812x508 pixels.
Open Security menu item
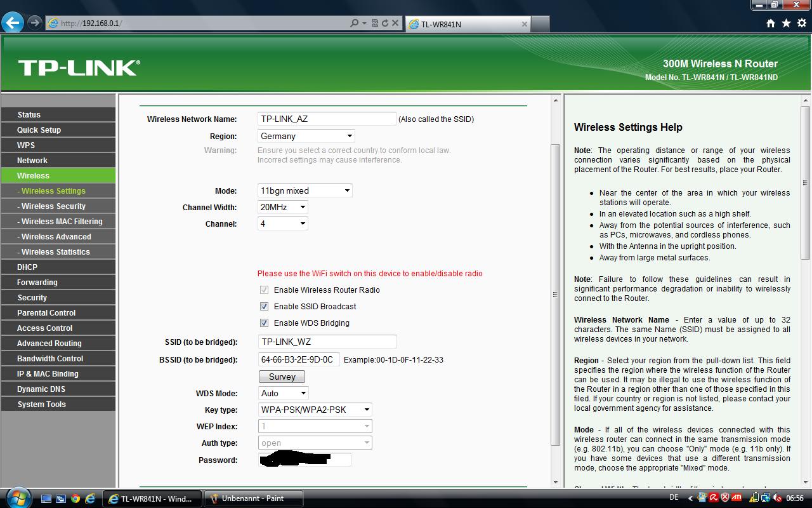(58, 298)
